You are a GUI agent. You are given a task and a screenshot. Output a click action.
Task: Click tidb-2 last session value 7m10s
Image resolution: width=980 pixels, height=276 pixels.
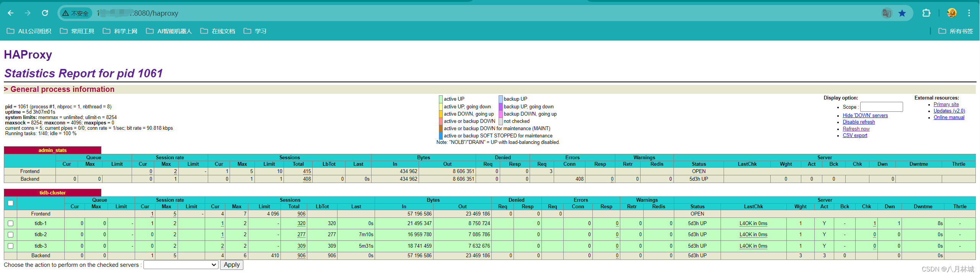tap(366, 235)
